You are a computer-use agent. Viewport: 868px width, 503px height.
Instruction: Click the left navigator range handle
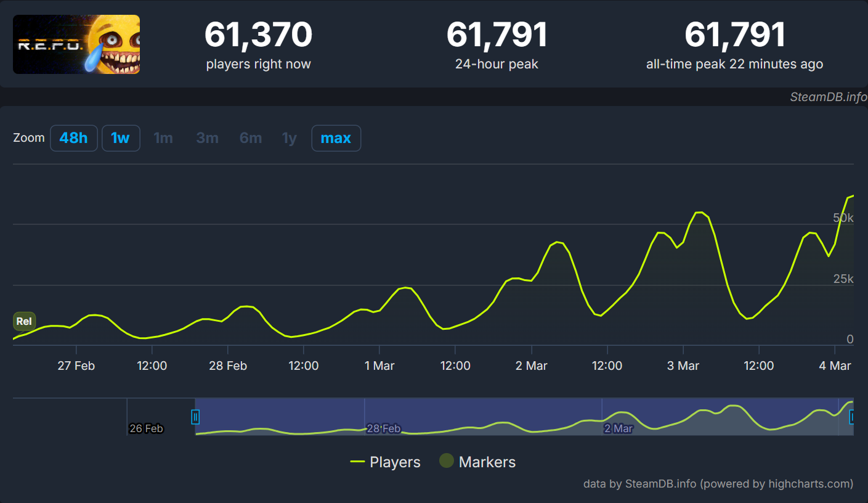[195, 417]
